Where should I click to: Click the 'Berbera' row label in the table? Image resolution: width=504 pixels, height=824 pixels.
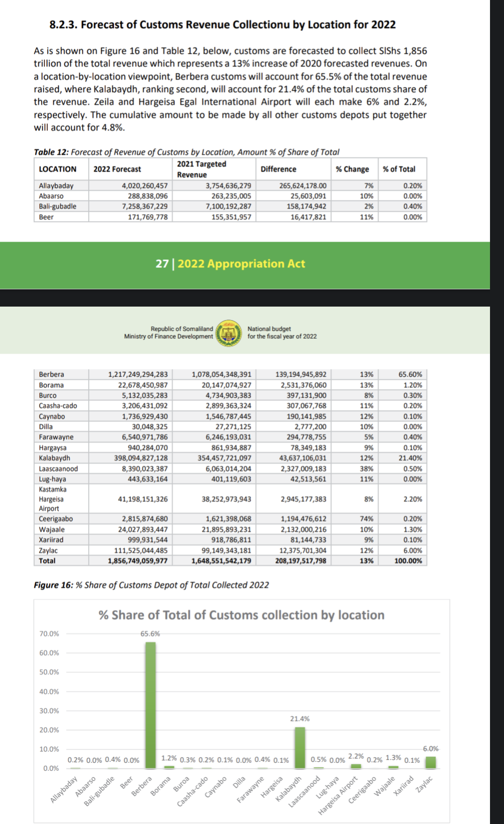point(51,374)
